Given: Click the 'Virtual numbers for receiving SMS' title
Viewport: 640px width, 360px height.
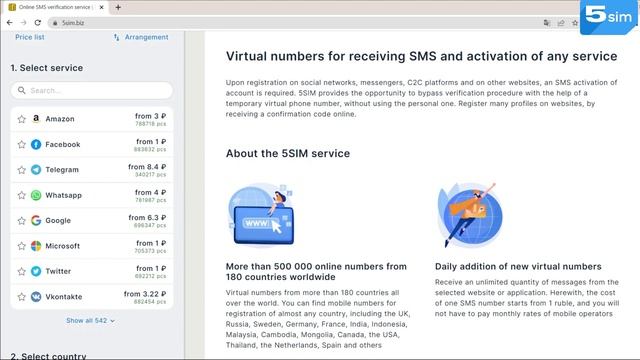Looking at the screenshot, I should click(x=422, y=56).
